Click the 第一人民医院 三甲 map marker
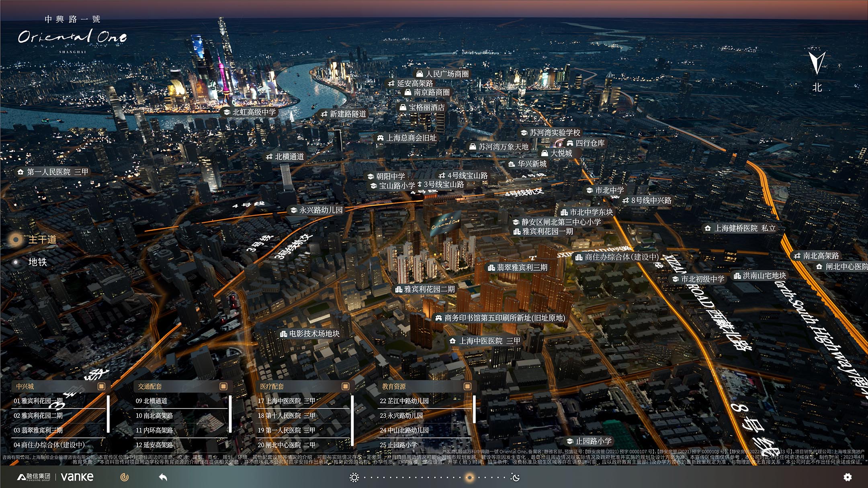 pos(53,172)
